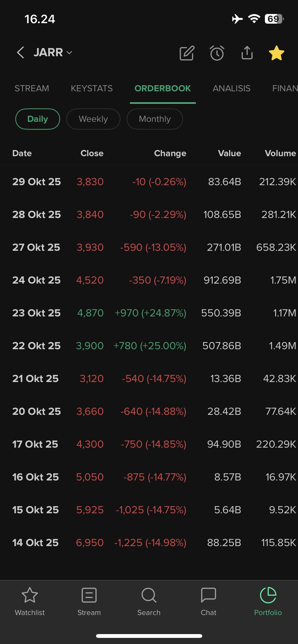
Task: Switch to the Weekly timeframe
Action: click(x=93, y=119)
